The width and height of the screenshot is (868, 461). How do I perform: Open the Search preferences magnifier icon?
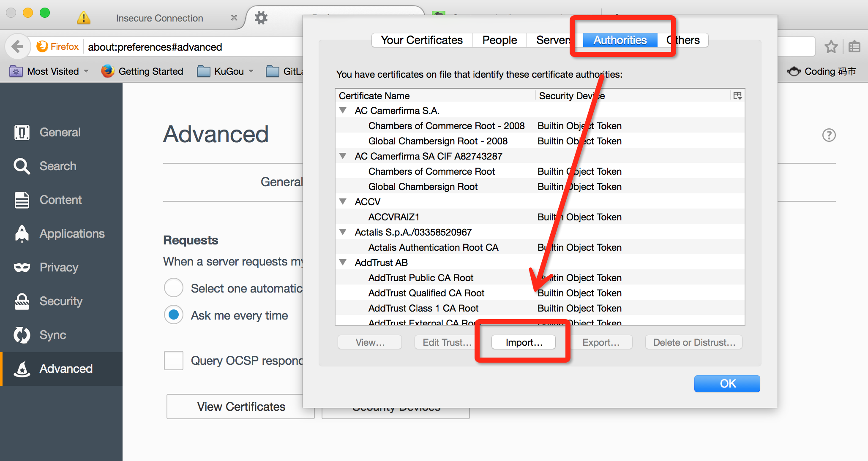[x=22, y=166]
